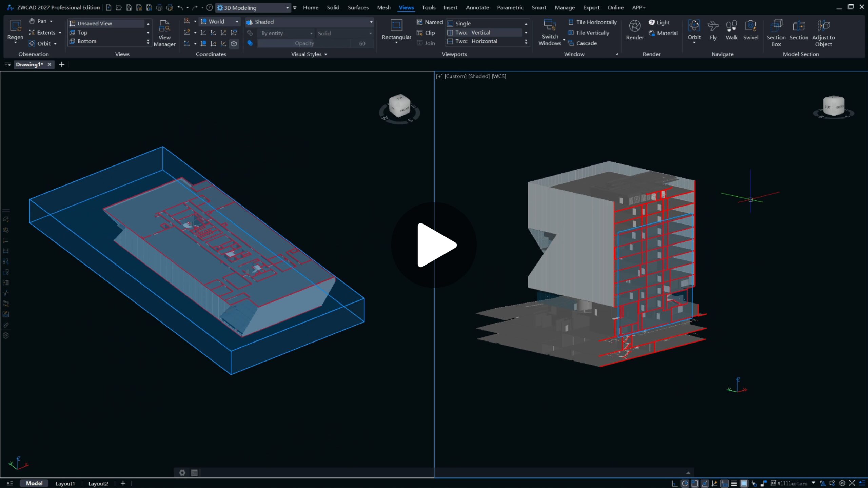Open the 3D Modeling workspace dropdown
Image resolution: width=868 pixels, height=488 pixels.
pos(287,8)
